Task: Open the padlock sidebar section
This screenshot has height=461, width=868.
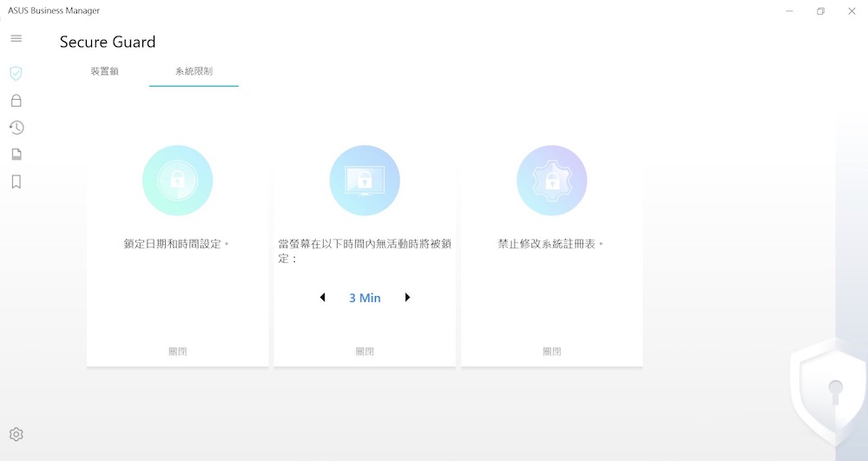Action: click(16, 101)
